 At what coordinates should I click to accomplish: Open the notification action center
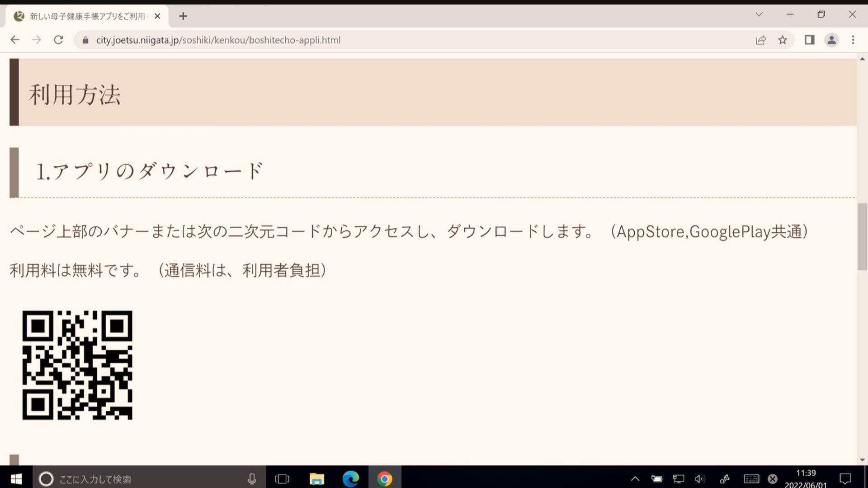(x=845, y=479)
